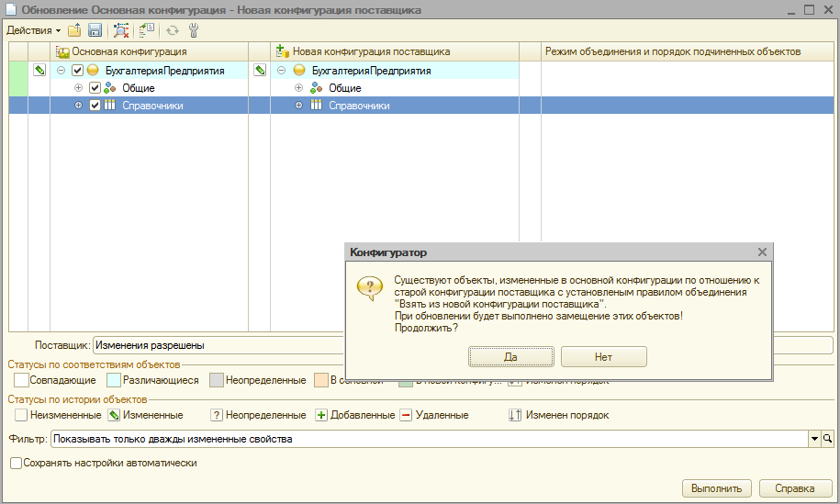Click the Выполнить button
This screenshot has height=504, width=840.
pos(717,488)
